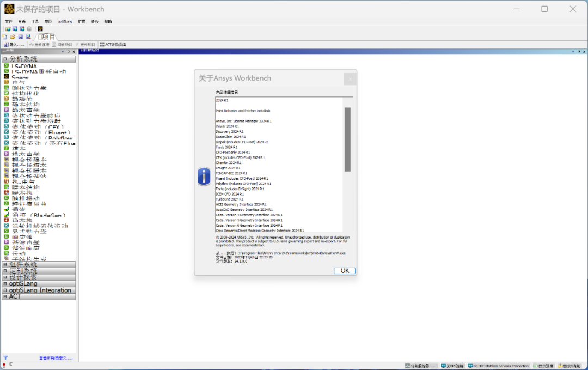This screenshot has width=588, height=370.
Task: Select the 显式动力学 system icon
Action: tap(7, 231)
